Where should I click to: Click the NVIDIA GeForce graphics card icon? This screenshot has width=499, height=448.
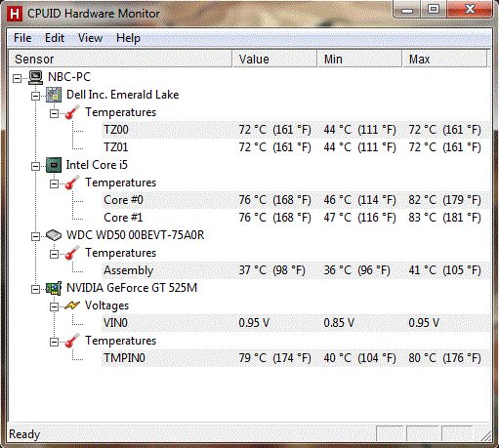[54, 288]
